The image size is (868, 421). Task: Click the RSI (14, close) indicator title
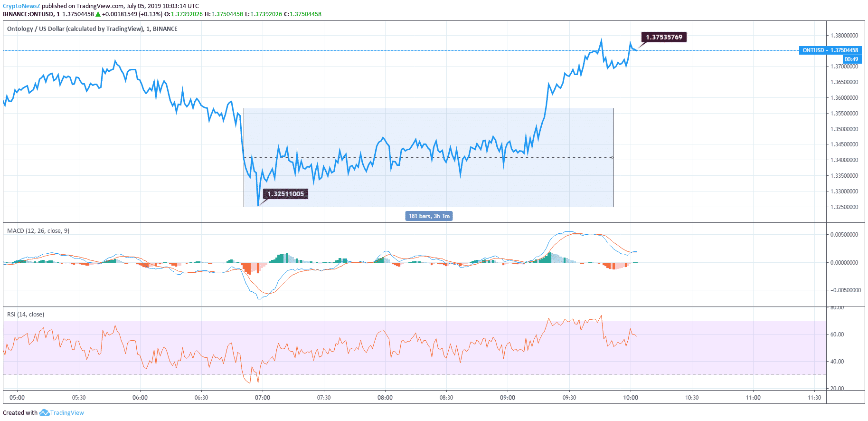pyautogui.click(x=26, y=315)
